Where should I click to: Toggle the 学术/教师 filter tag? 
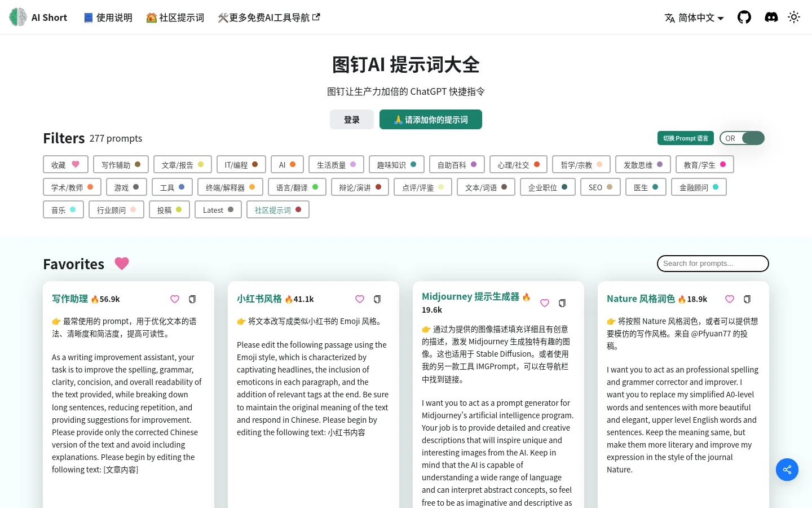click(x=72, y=187)
